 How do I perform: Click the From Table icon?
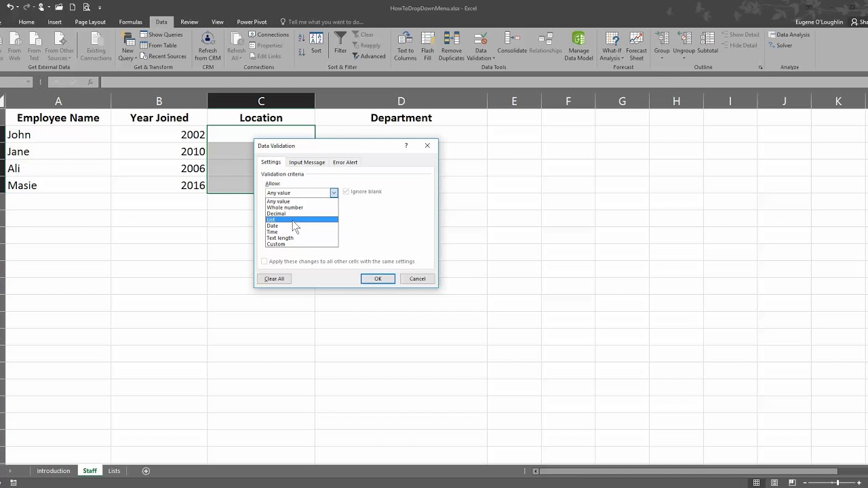(x=159, y=45)
